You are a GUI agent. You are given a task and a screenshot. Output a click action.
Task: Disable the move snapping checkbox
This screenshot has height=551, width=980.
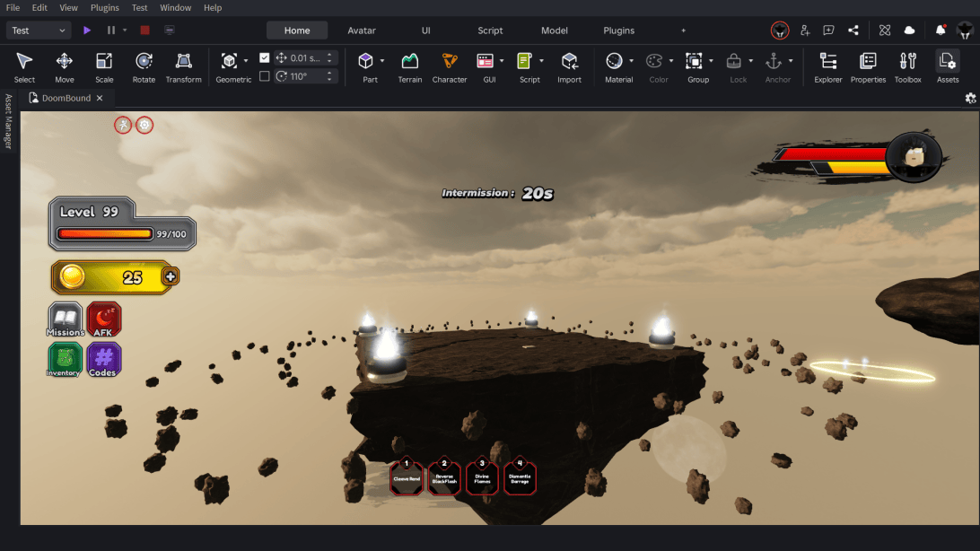(265, 57)
